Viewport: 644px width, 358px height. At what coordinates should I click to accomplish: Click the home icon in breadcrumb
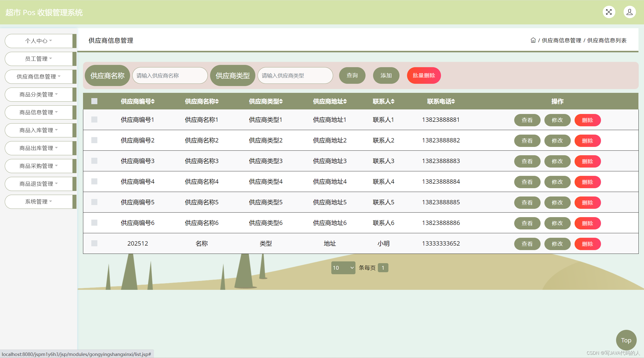[x=533, y=40]
